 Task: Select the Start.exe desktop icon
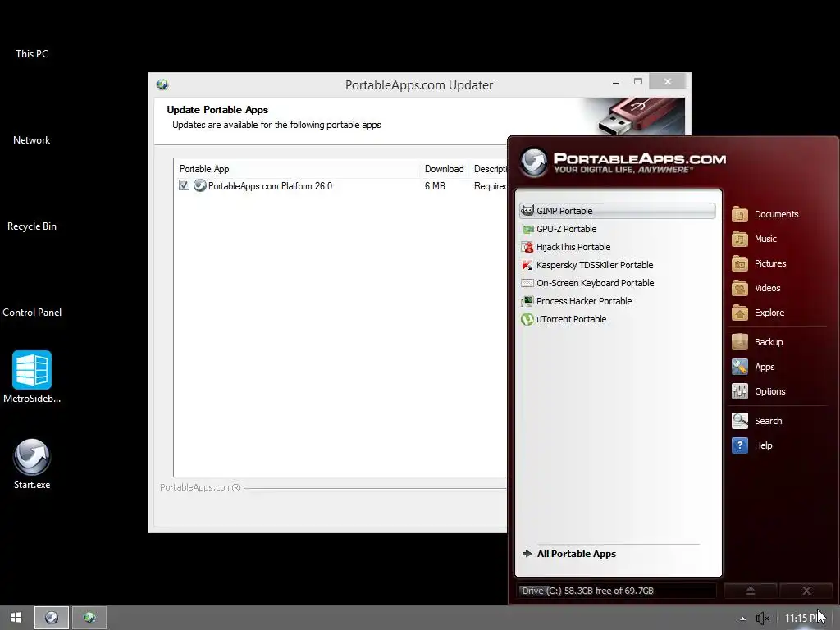[x=32, y=464]
